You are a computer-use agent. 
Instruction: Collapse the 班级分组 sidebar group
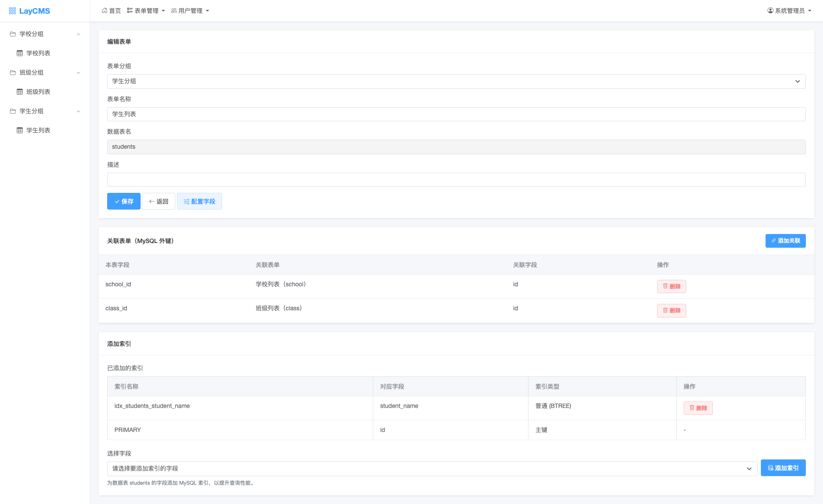[78, 73]
